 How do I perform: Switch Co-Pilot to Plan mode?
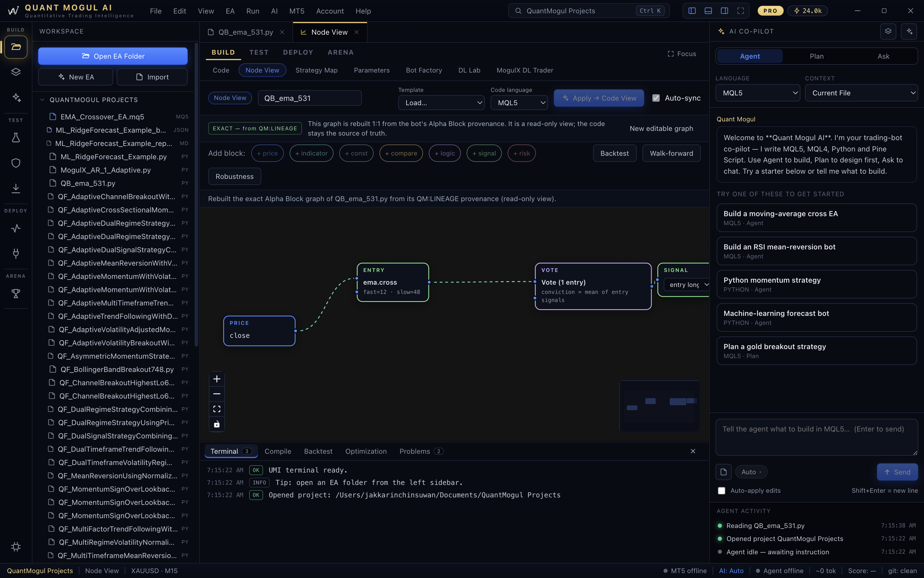click(817, 56)
